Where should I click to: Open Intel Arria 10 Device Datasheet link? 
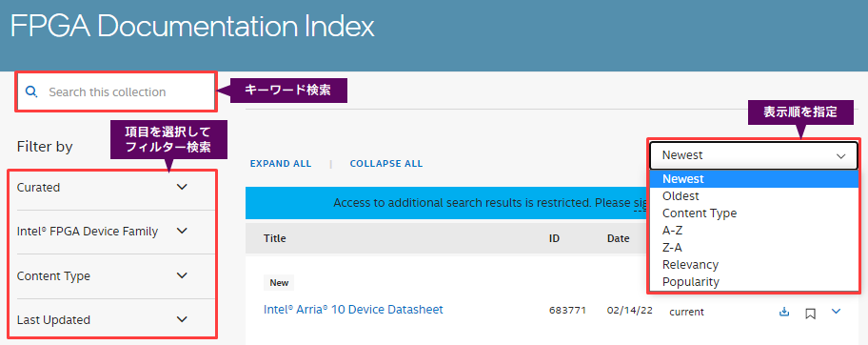(353, 310)
